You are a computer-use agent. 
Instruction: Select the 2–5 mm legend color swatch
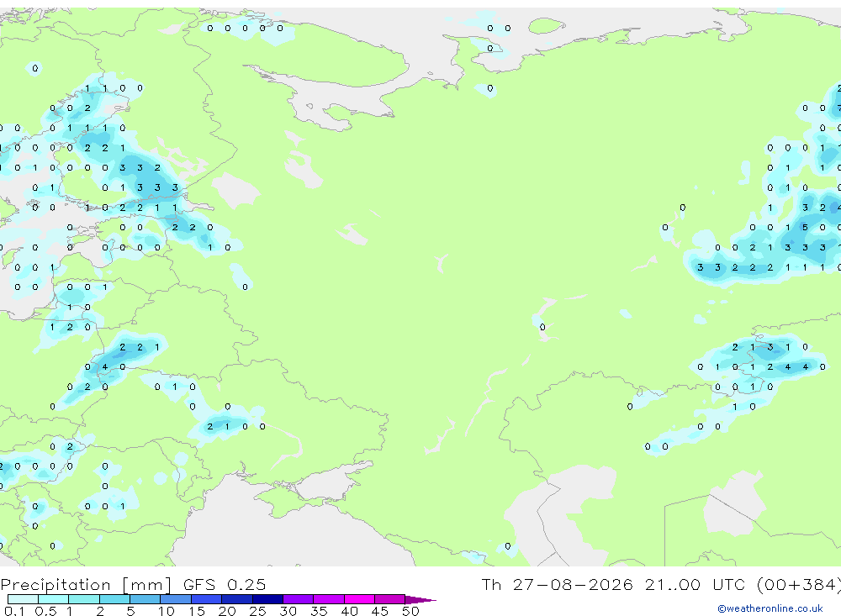coord(114,599)
